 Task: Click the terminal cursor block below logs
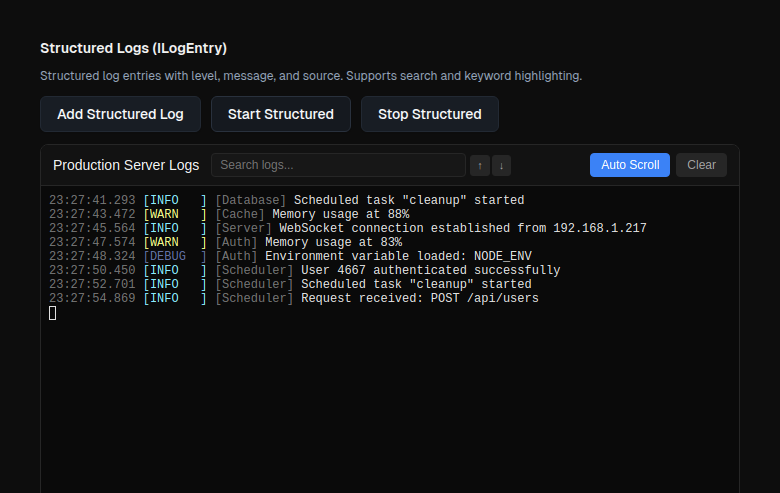point(52,313)
